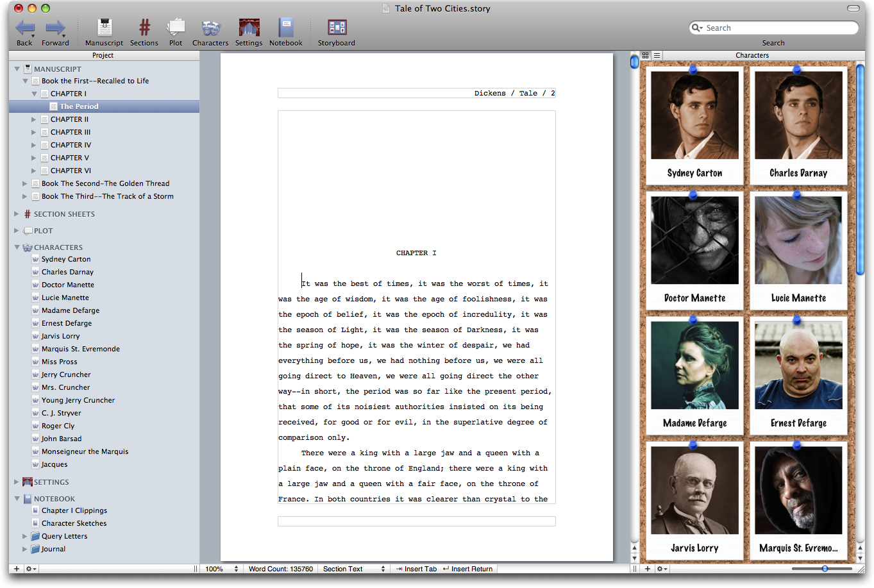This screenshot has height=588, width=874.
Task: Select Monseigneur the Marquis in sidebar
Action: [x=85, y=451]
